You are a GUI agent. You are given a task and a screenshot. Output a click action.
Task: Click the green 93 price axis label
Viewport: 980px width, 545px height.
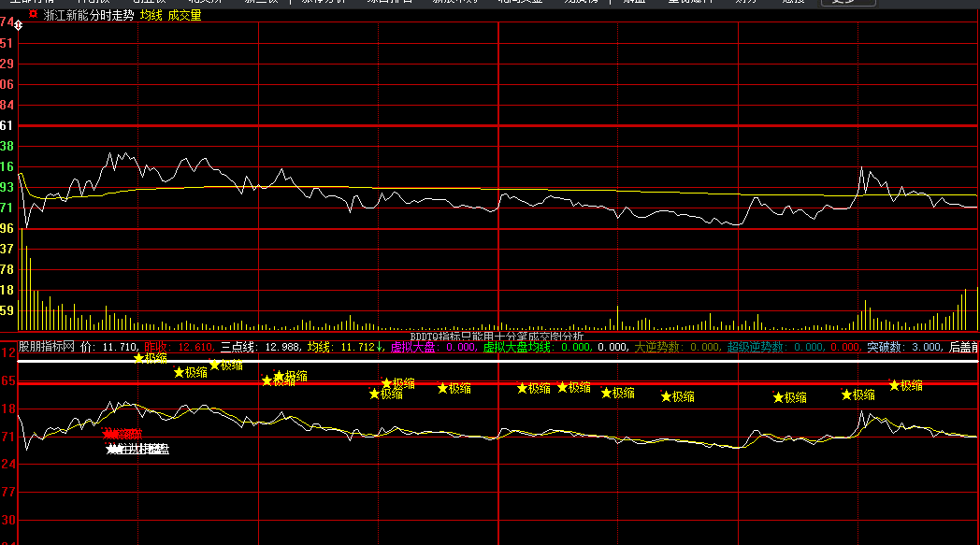point(7,188)
